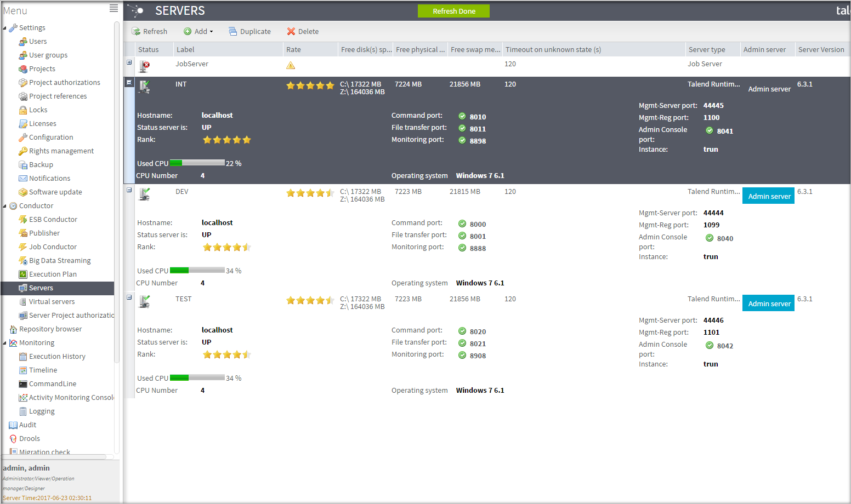Open Execution Plan in the menu

(x=53, y=274)
